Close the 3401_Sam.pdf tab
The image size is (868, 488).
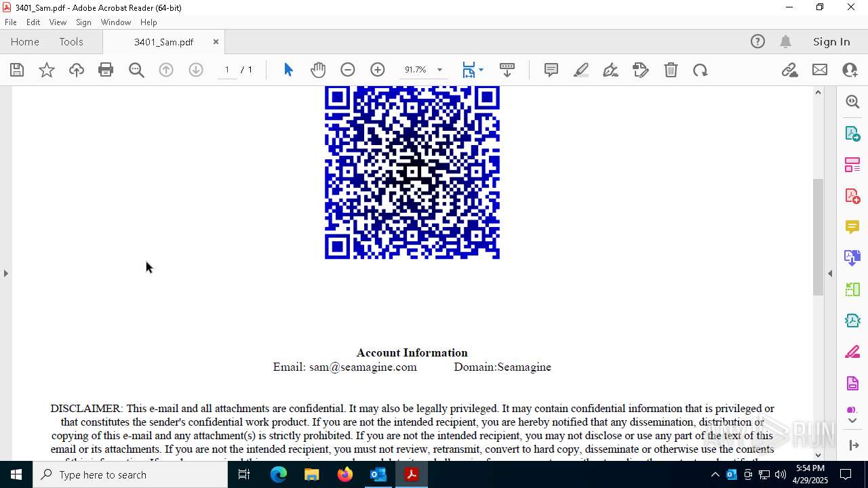pos(216,42)
